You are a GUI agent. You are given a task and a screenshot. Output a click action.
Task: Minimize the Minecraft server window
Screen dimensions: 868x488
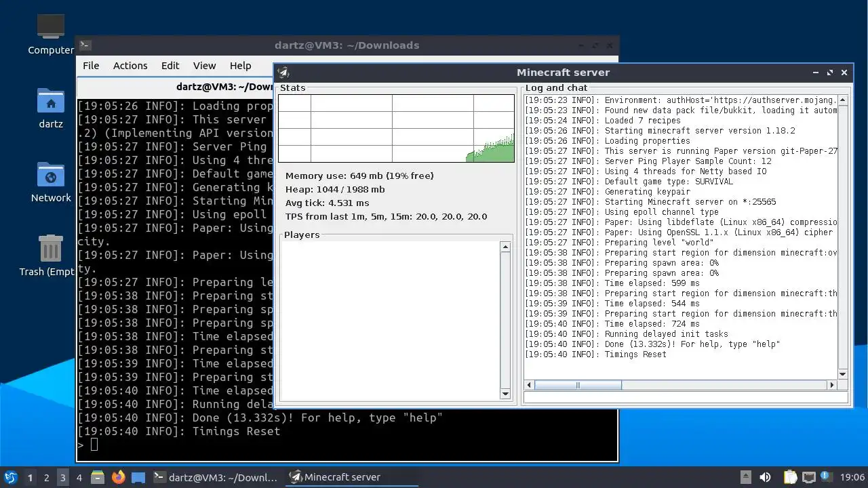(x=816, y=73)
